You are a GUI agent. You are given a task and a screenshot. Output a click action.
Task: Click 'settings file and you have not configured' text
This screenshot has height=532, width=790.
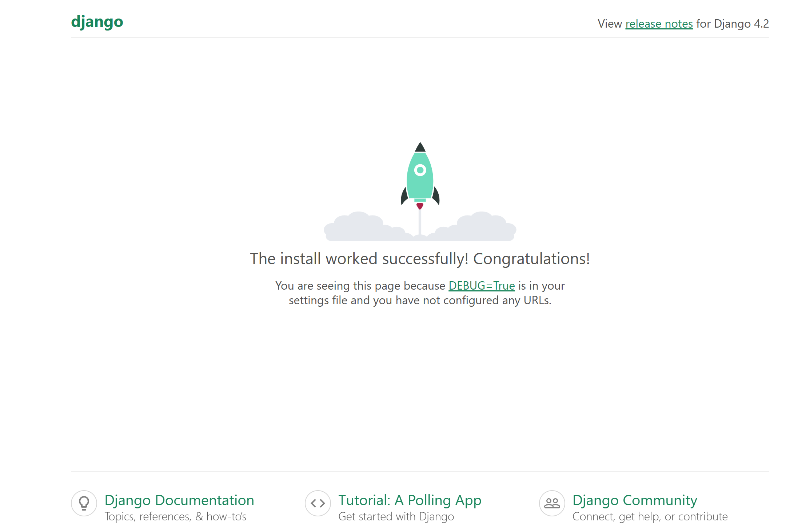pos(394,300)
